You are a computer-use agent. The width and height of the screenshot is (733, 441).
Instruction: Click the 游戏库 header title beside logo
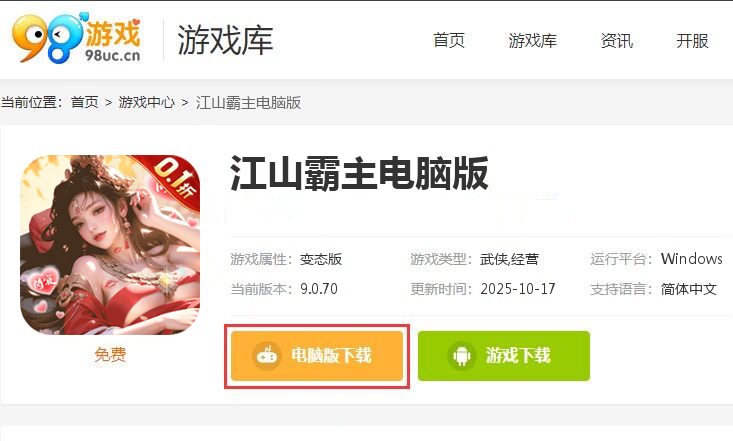tap(225, 40)
